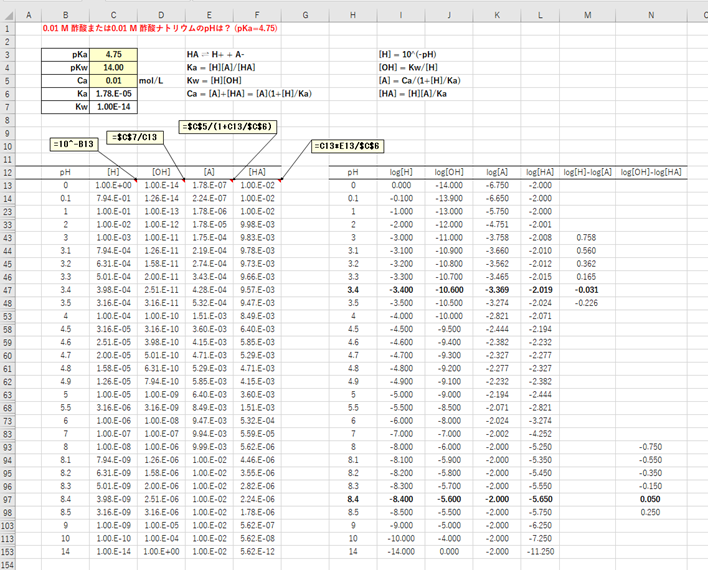The width and height of the screenshot is (708, 570).
Task: Click cell 9.94.E-03 in row 83
Action: tap(209, 435)
